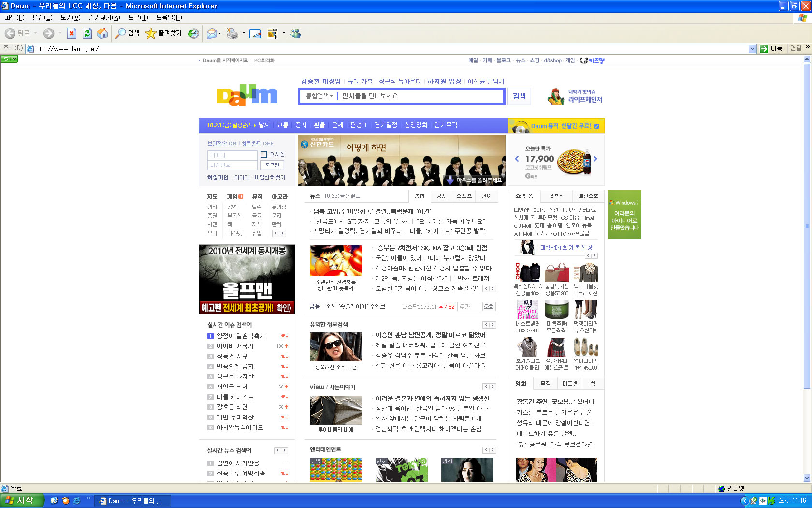Select the 뮤직 tab next to 영화
The image size is (812, 508).
click(545, 384)
